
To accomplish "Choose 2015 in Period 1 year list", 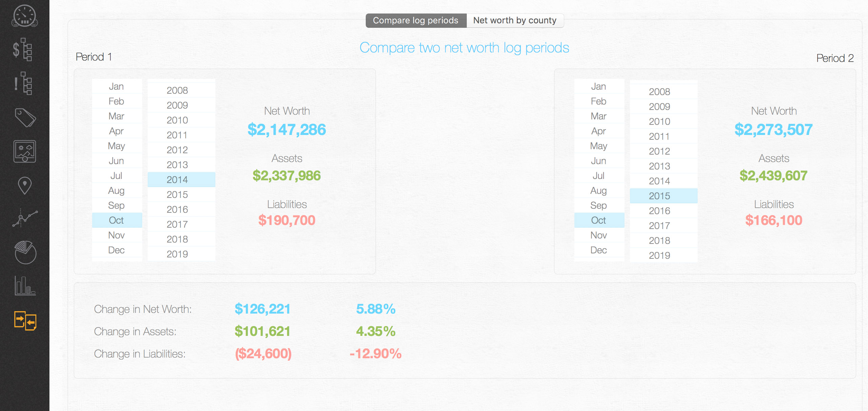I will click(181, 195).
